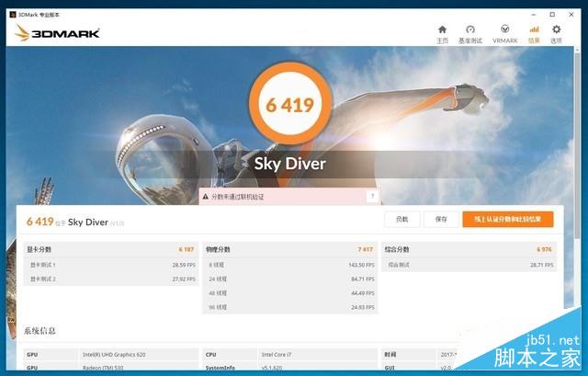The image size is (588, 376).
Task: Click the 系统信息 system info heading
Action: click(x=40, y=331)
